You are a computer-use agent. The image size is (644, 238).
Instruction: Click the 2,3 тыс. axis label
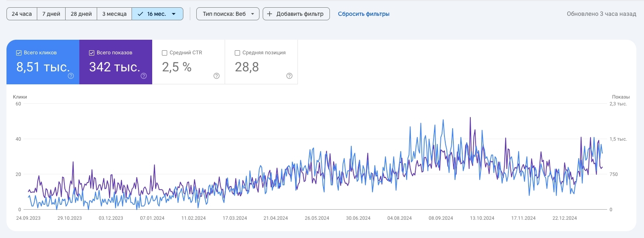click(x=618, y=104)
